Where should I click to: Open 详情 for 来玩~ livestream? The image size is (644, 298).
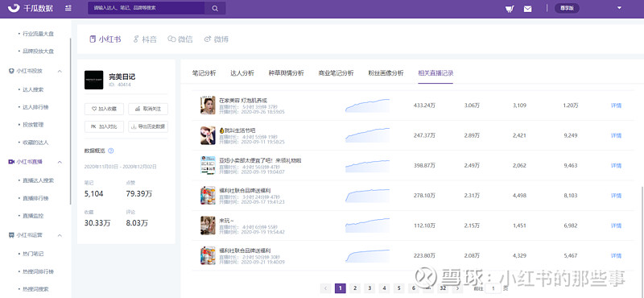click(x=616, y=226)
